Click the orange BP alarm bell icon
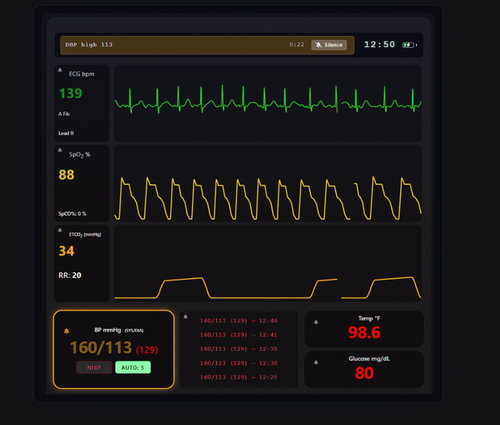The width and height of the screenshot is (500, 425). point(67,331)
